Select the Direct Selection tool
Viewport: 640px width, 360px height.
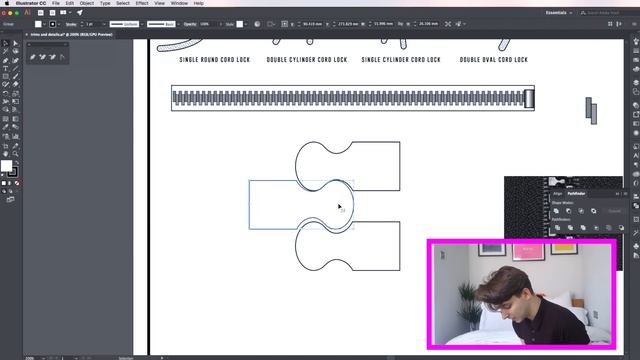click(16, 43)
